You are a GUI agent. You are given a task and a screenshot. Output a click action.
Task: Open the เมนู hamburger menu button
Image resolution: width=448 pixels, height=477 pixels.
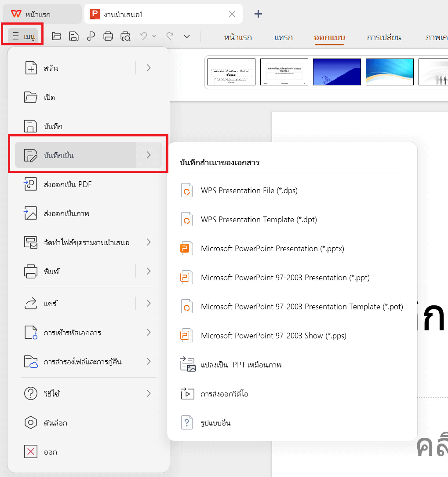[23, 37]
